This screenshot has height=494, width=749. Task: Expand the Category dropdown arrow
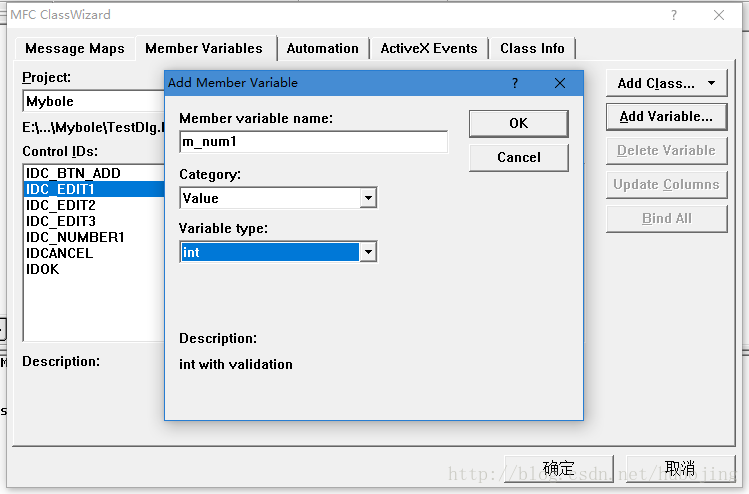[x=368, y=198]
